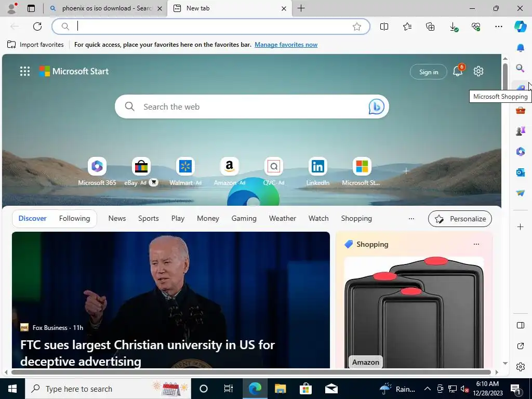Add a new quick link plus
Image resolution: width=532 pixels, height=399 pixels.
click(x=406, y=171)
